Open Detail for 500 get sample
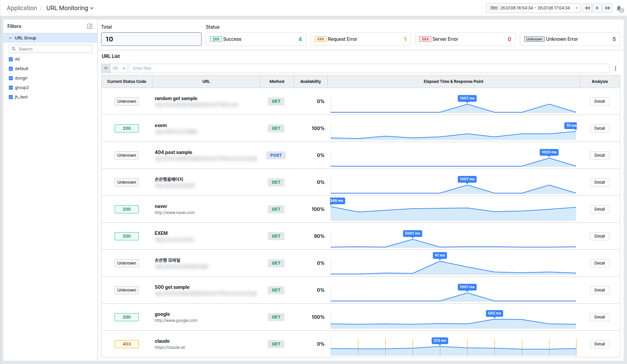627x364 pixels. point(599,290)
